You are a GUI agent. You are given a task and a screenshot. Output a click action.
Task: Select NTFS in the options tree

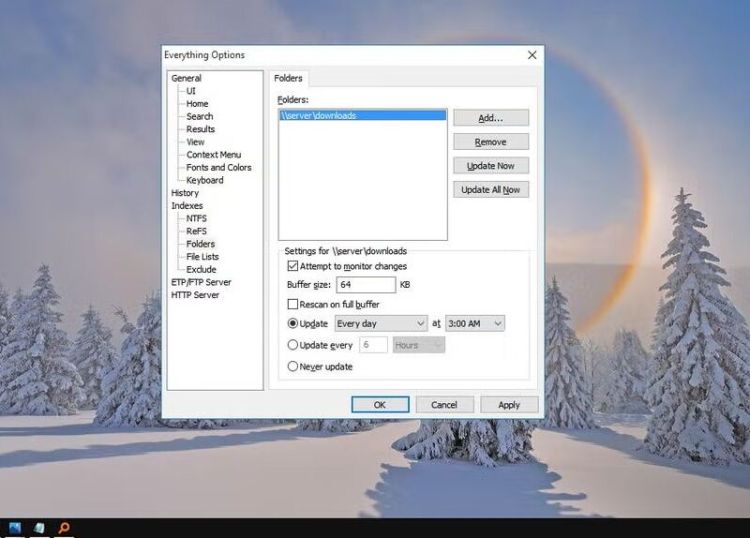pyautogui.click(x=196, y=218)
